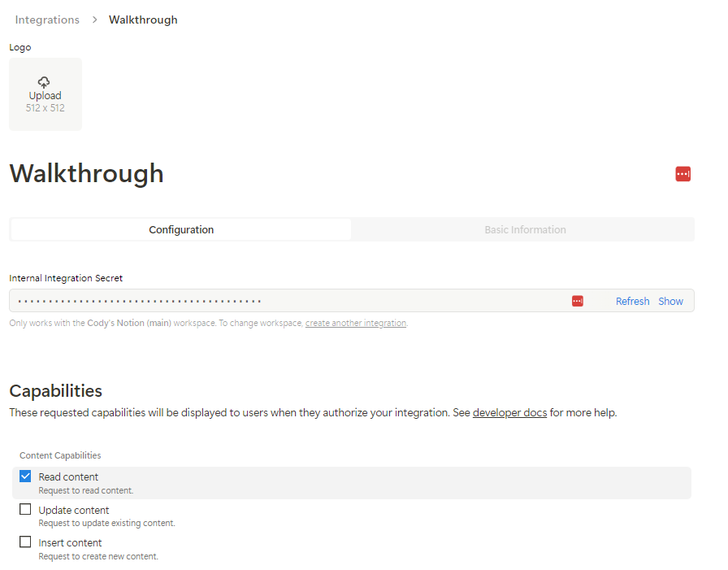Refresh the internal integration secret
The image size is (728, 570).
tap(632, 301)
